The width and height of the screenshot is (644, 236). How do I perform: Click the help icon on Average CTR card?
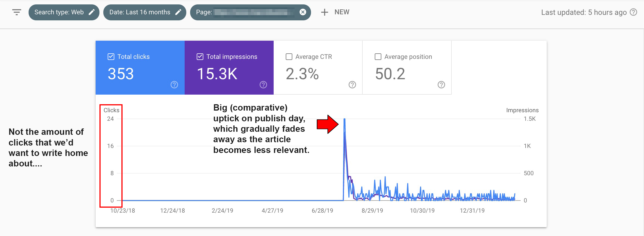pos(352,85)
